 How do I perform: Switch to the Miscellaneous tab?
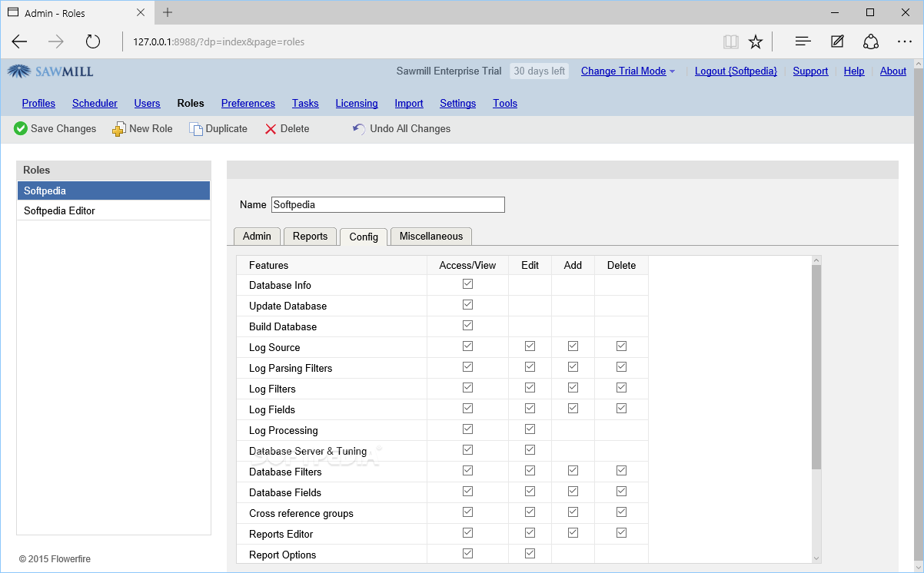431,237
